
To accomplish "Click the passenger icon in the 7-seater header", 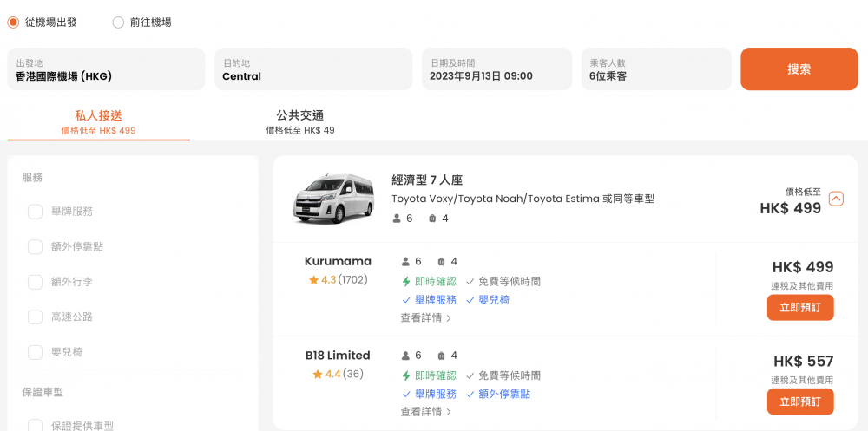I will coord(397,219).
